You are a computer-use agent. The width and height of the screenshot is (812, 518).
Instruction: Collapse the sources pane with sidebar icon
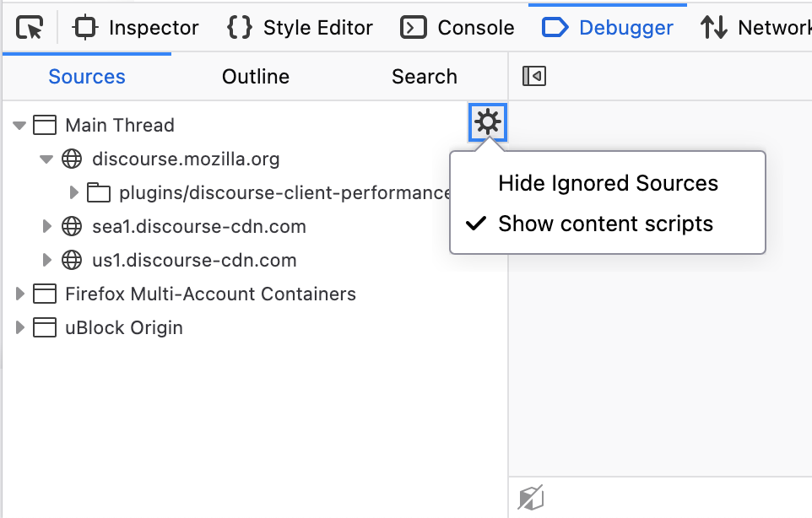[x=534, y=77]
